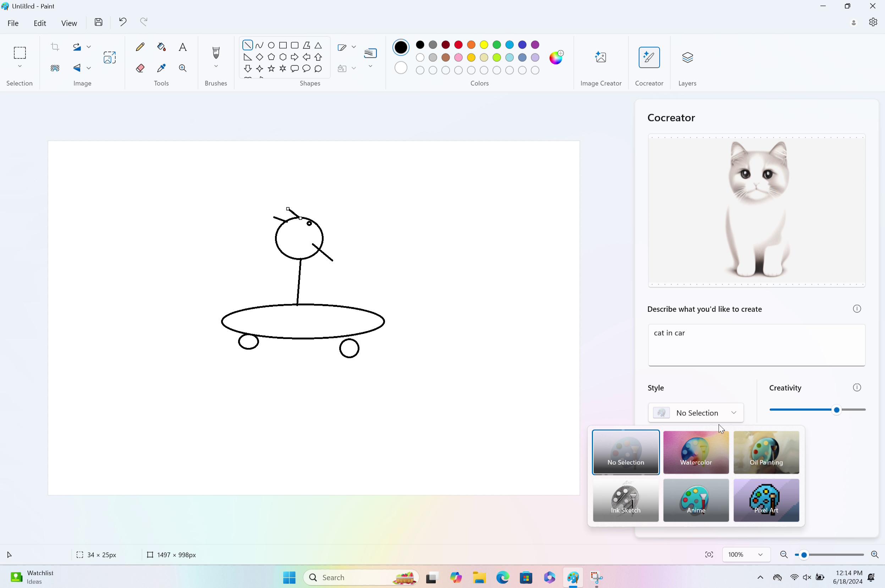885x588 pixels.
Task: Select the Curve shape tool
Action: (x=260, y=45)
